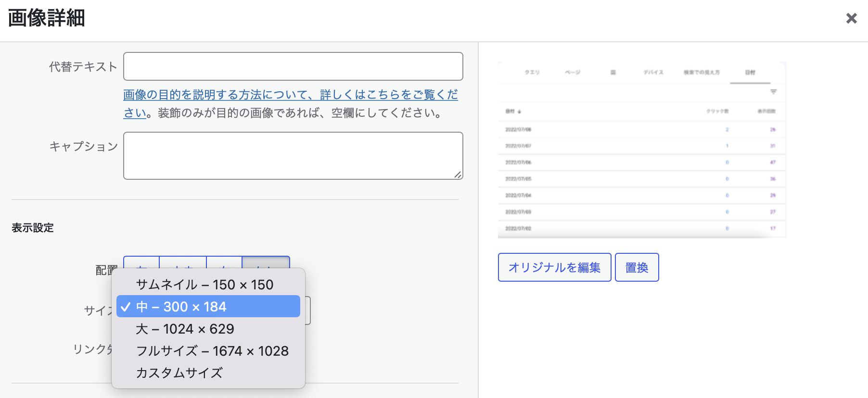Select カスタムサイズ option

point(208,373)
